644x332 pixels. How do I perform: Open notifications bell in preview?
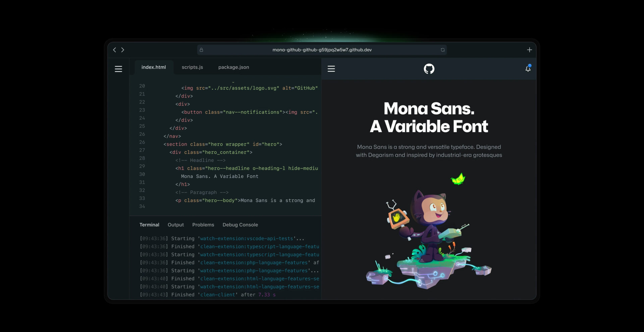[x=528, y=68]
